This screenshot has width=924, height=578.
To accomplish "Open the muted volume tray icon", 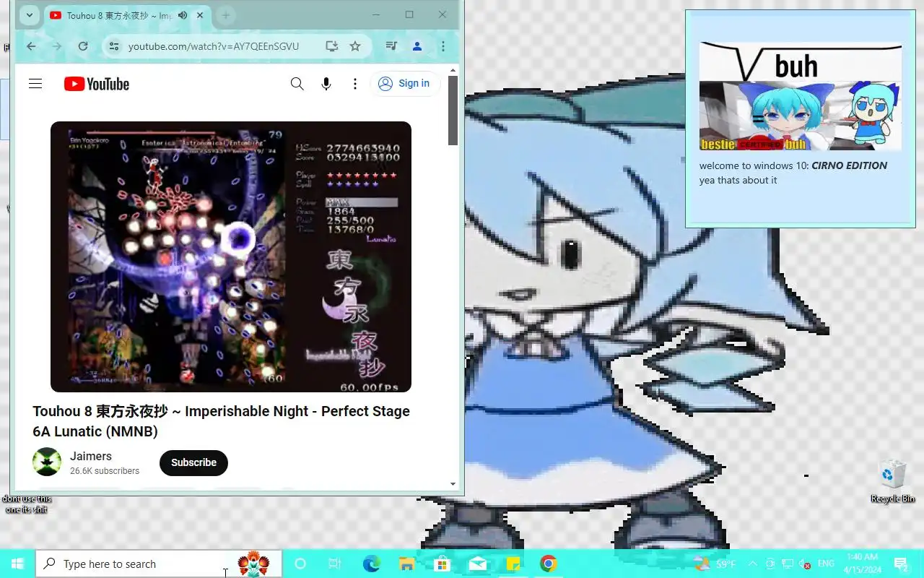I will pyautogui.click(x=805, y=564).
